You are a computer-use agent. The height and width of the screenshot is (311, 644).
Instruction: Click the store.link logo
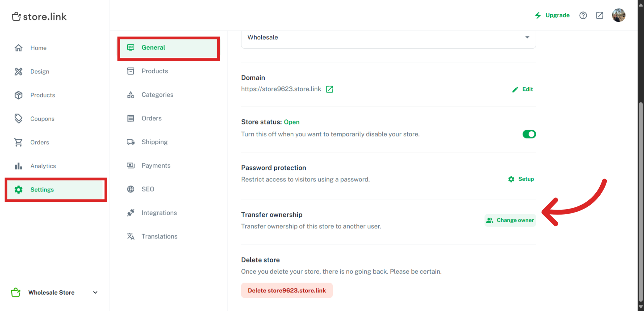tap(39, 17)
